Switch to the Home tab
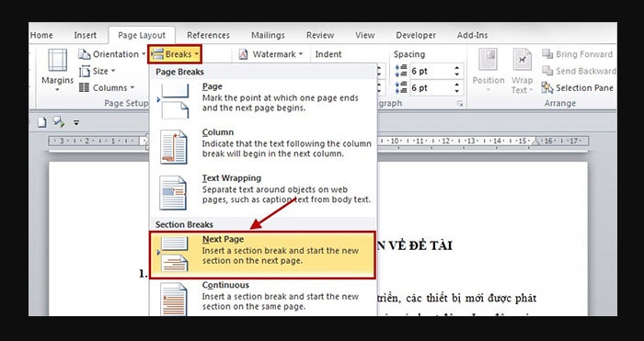This screenshot has height=341, width=644. (41, 35)
